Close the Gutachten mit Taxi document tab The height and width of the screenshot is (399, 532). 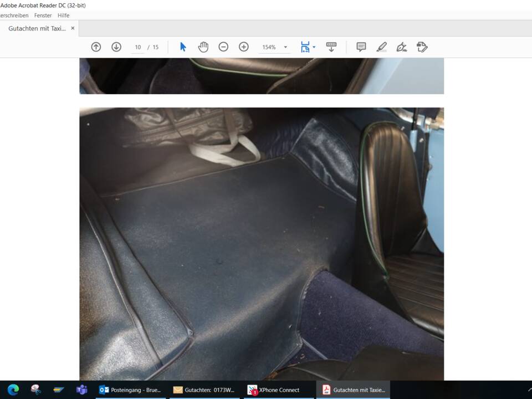(73, 28)
